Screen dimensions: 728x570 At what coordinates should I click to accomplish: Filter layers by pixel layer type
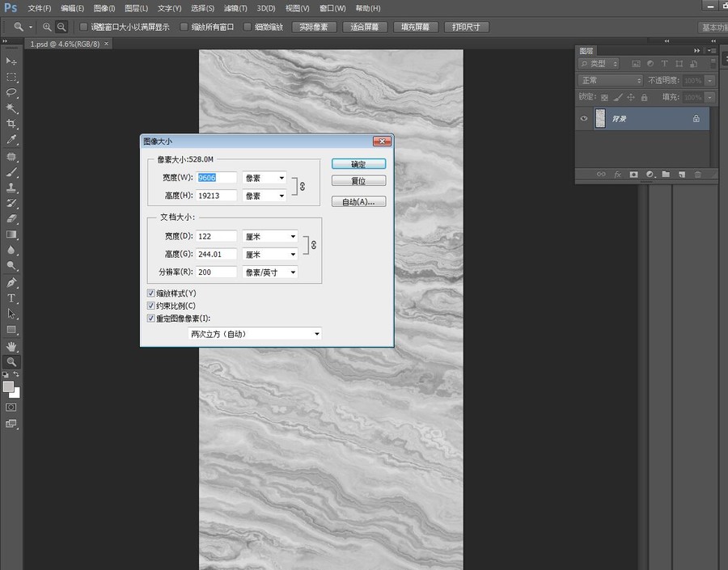(x=636, y=64)
